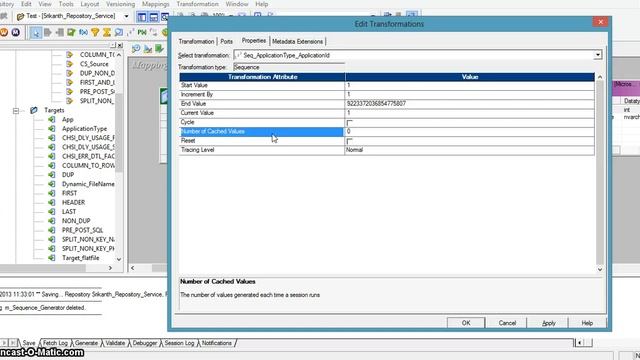
Task: Click the Workflow Manager W icon
Action: [x=4, y=32]
